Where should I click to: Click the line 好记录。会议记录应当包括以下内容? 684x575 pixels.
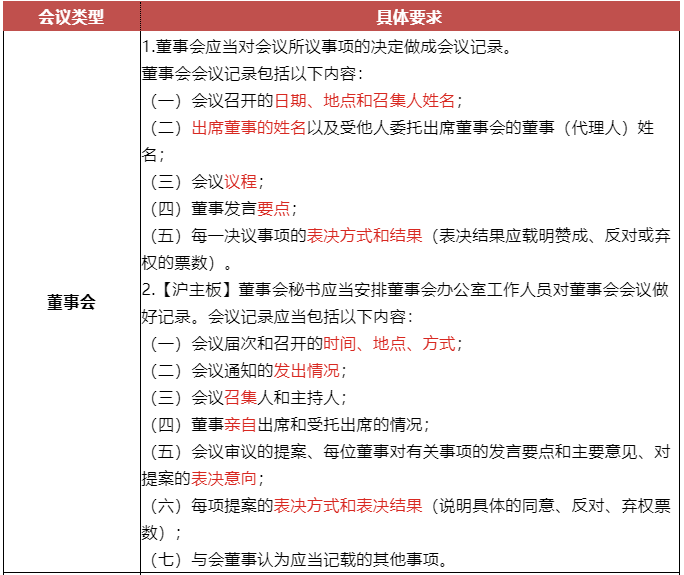click(277, 317)
